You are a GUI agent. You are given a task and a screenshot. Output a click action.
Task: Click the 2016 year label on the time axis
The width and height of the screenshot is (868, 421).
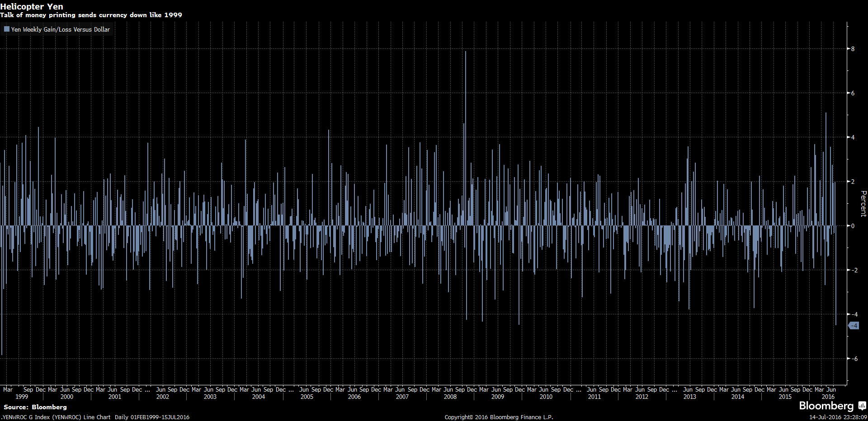pos(828,397)
